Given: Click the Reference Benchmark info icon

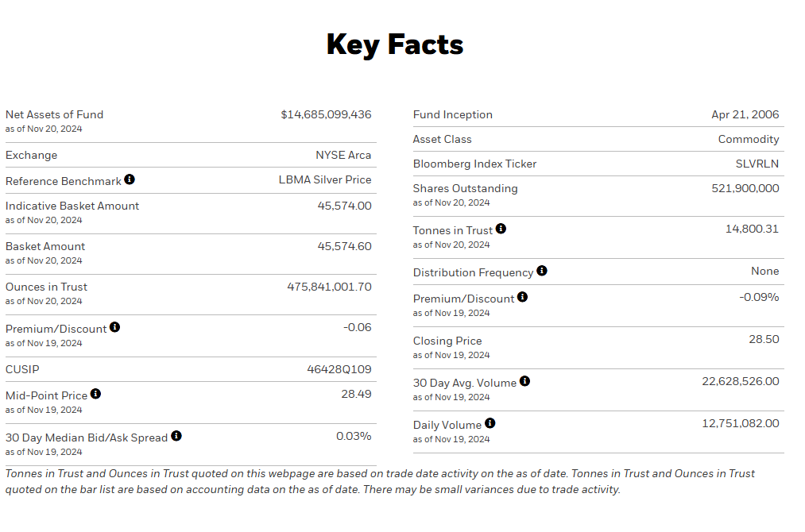Looking at the screenshot, I should pyautogui.click(x=130, y=180).
